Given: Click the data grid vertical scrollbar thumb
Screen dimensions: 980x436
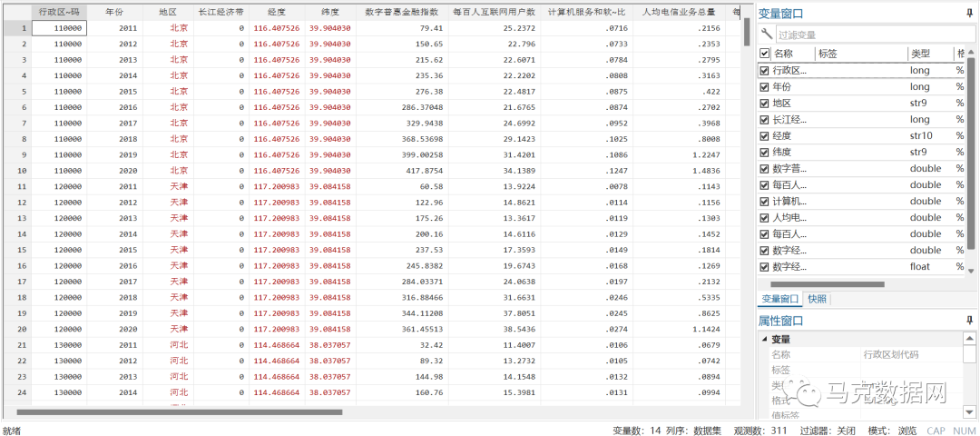Looking at the screenshot, I should pyautogui.click(x=746, y=31).
